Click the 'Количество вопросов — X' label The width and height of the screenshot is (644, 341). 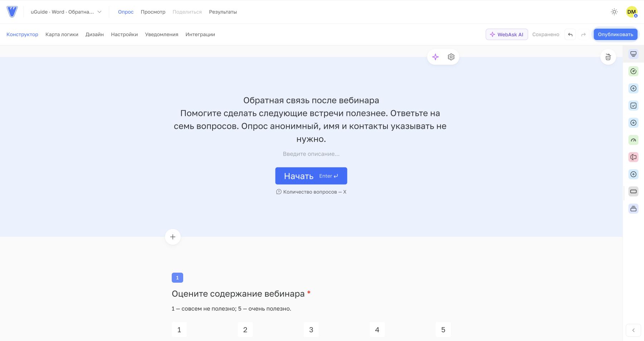click(x=311, y=192)
